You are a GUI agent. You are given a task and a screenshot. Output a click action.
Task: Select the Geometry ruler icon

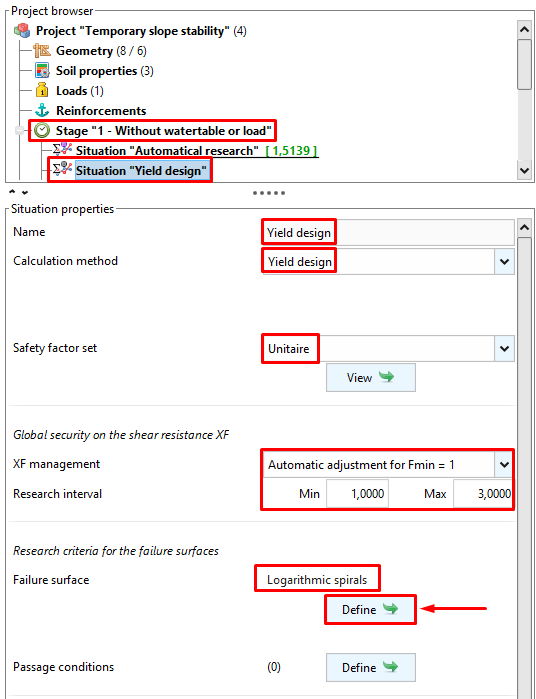pos(42,51)
